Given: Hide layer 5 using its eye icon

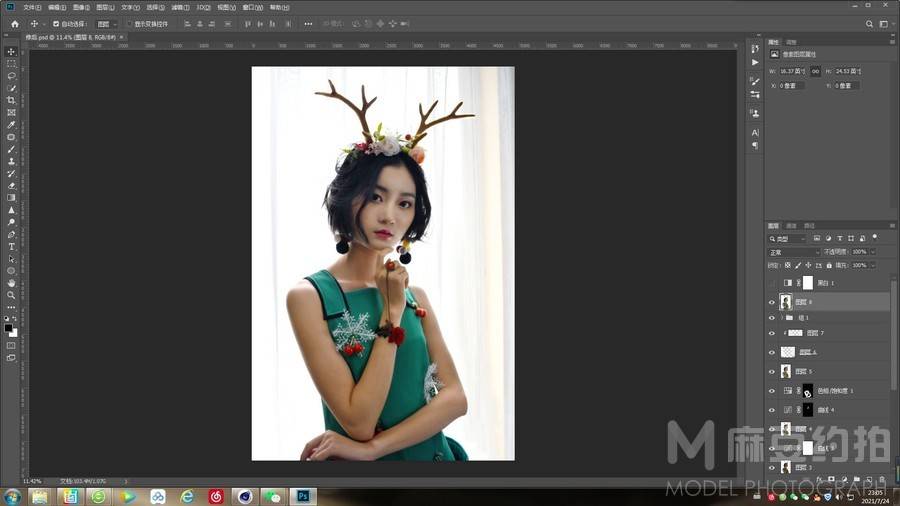Looking at the screenshot, I should point(772,372).
